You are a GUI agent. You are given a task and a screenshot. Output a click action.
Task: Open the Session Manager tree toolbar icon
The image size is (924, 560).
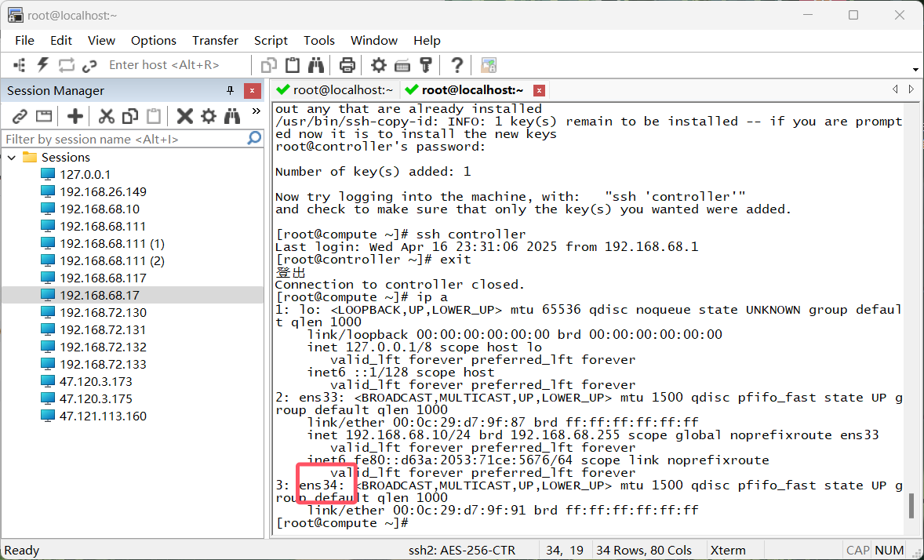pos(20,65)
